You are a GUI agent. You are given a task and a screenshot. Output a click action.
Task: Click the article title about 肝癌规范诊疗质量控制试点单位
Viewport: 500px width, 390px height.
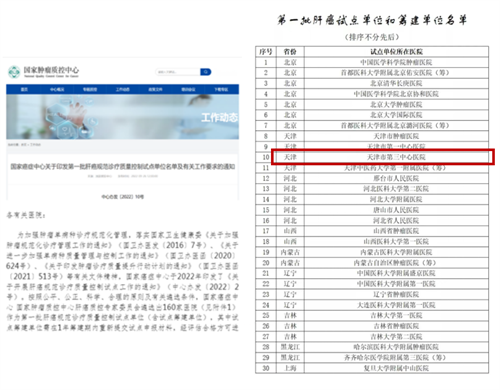pos(123,166)
